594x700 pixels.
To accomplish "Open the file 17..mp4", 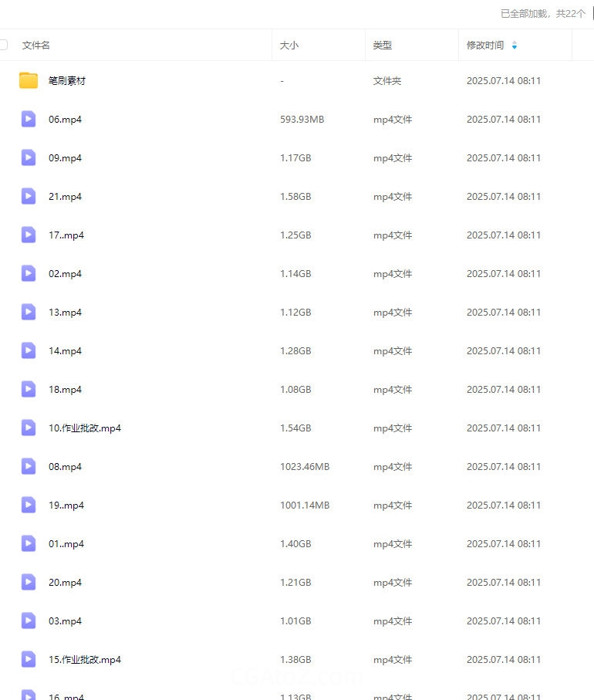I will click(66, 235).
